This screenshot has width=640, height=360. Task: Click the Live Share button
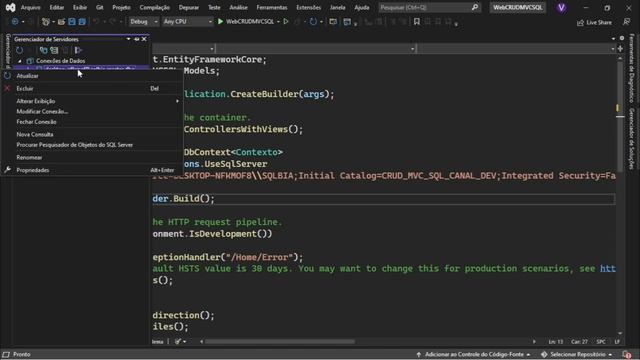pos(594,22)
